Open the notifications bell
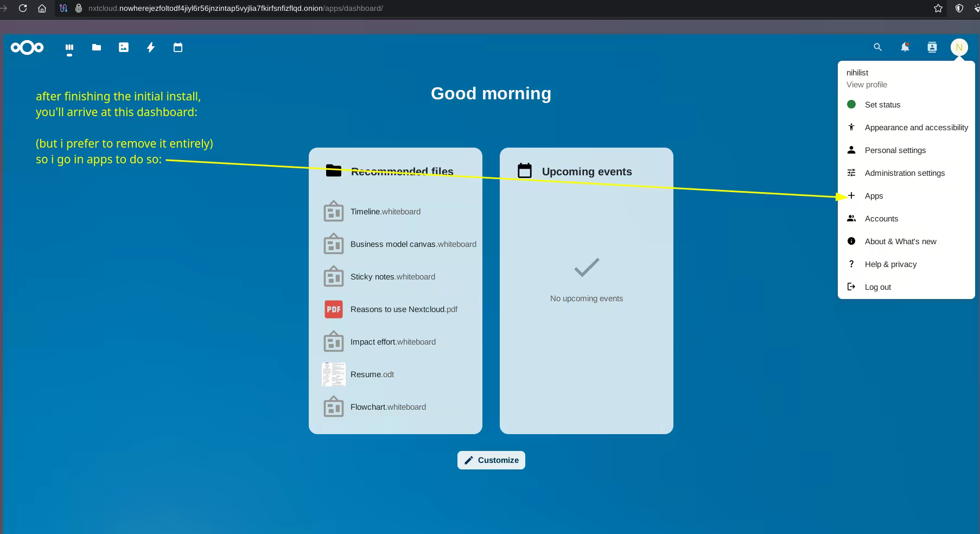980x534 pixels. pyautogui.click(x=905, y=48)
